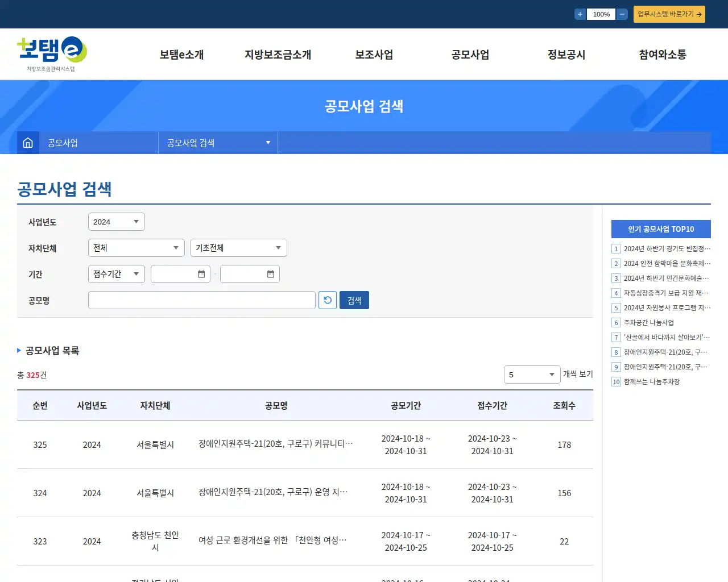This screenshot has width=728, height=582.
Task: Open the items-per-page 5 dropdown
Action: pyautogui.click(x=532, y=375)
